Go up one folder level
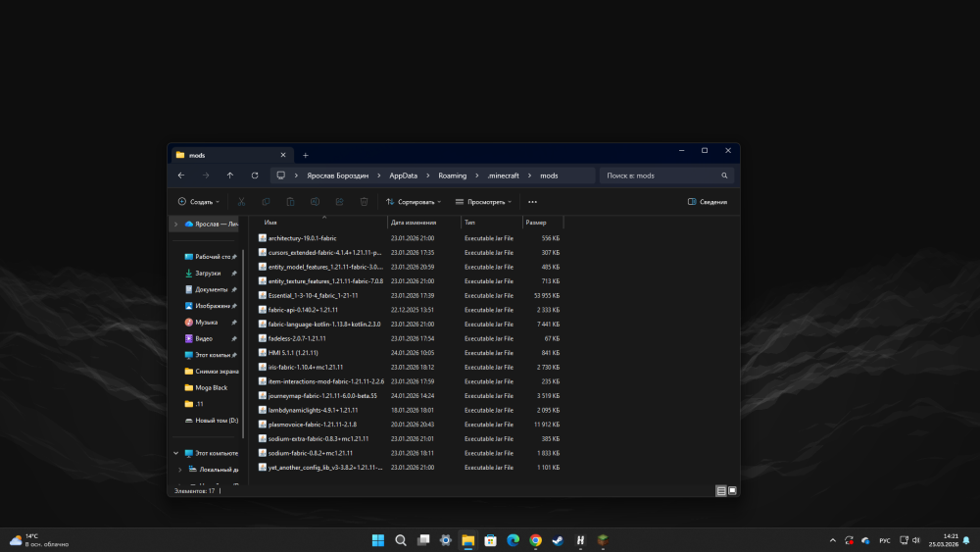The image size is (980, 552). tap(230, 176)
